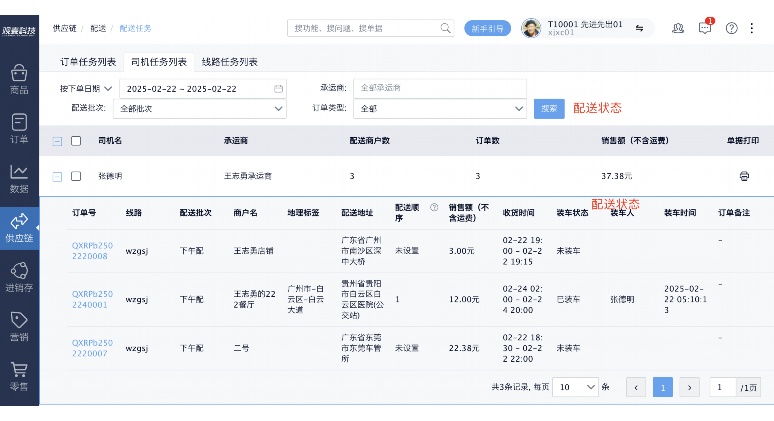This screenshot has height=421, width=774.
Task: Select page 1 button
Action: [x=663, y=387]
